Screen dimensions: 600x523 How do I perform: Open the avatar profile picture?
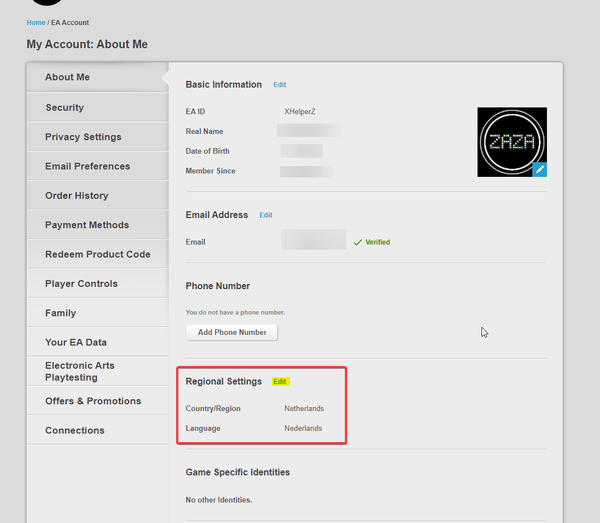click(x=510, y=140)
